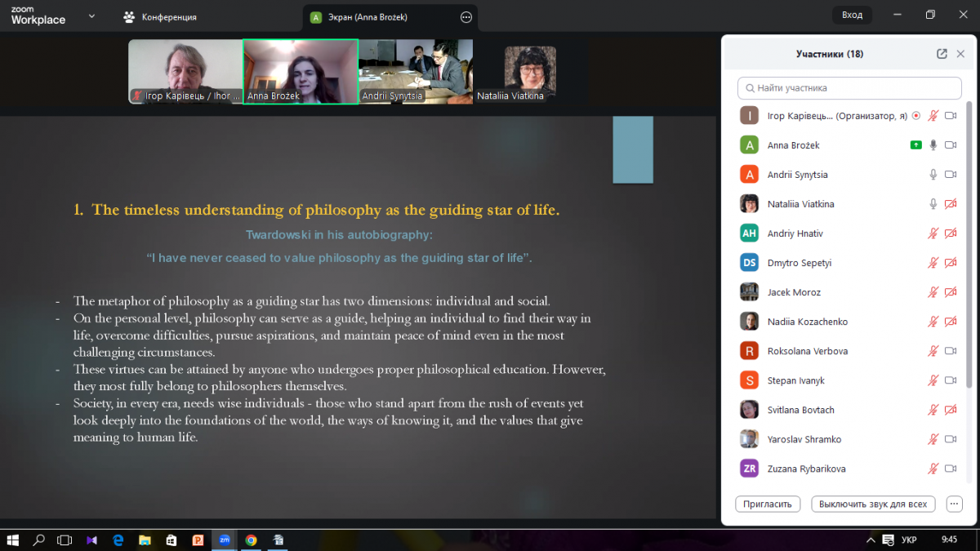Expand hidden system tray icons
980x551 pixels.
tap(869, 540)
